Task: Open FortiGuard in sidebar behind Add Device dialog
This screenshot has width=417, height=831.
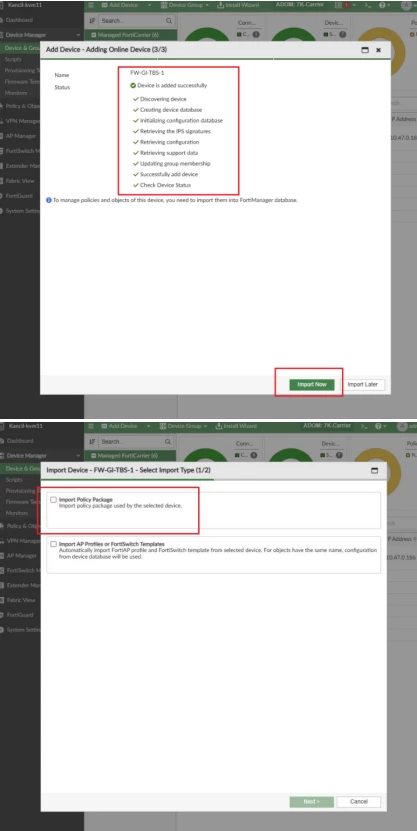Action: (20, 196)
